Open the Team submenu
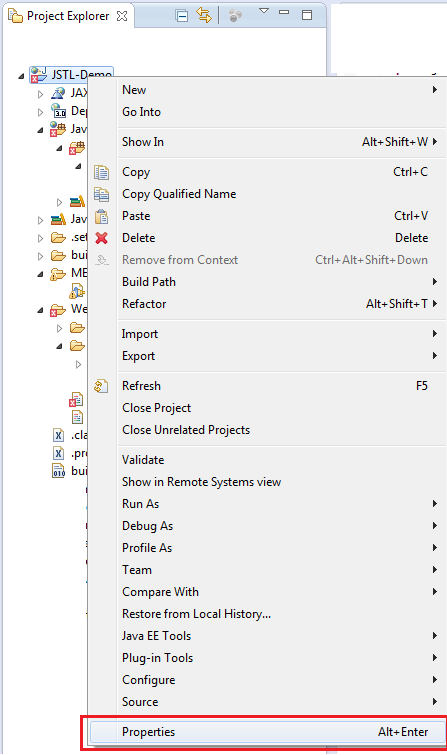 pyautogui.click(x=267, y=570)
